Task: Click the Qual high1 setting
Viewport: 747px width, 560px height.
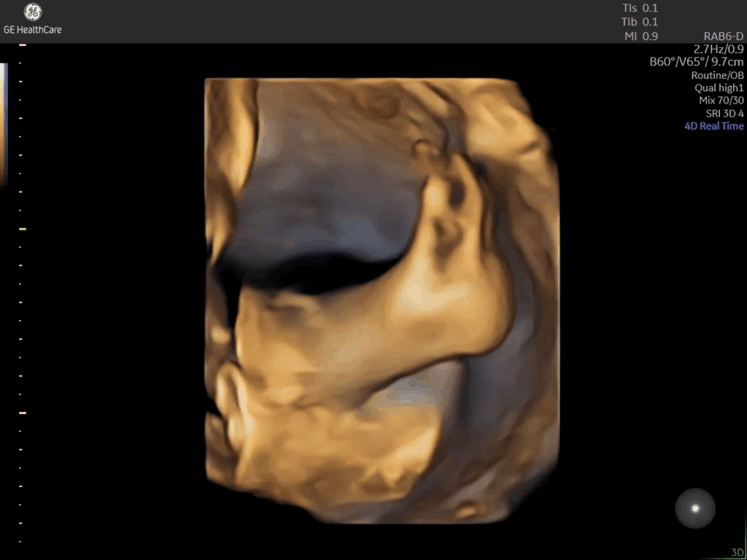Action: click(719, 87)
